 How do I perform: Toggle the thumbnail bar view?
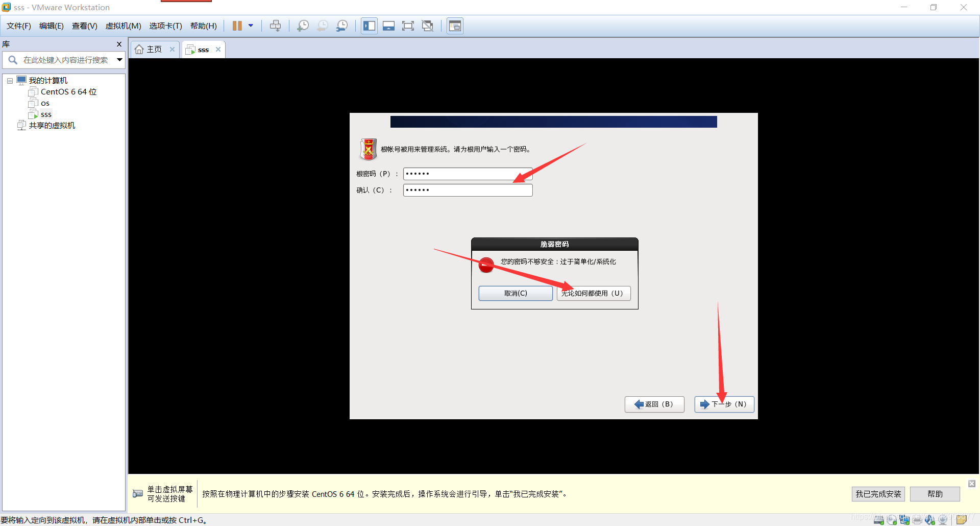point(389,26)
